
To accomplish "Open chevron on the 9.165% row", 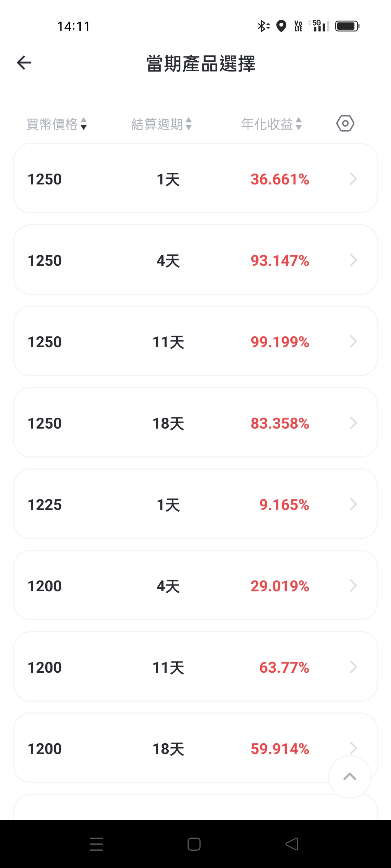I will [353, 504].
